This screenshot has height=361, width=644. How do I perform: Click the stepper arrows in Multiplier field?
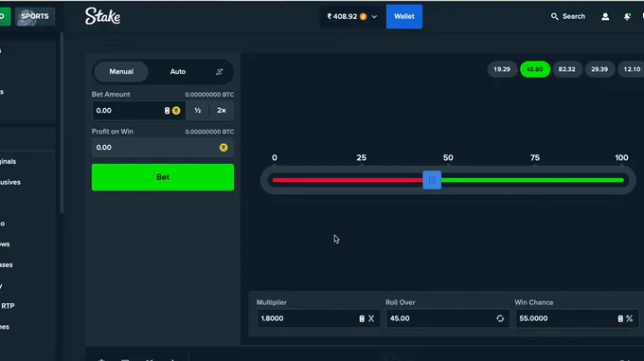pyautogui.click(x=362, y=318)
